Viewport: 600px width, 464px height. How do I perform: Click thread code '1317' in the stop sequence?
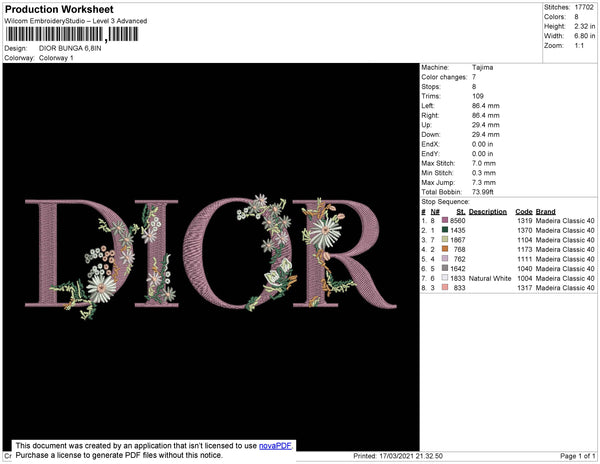[x=525, y=288]
